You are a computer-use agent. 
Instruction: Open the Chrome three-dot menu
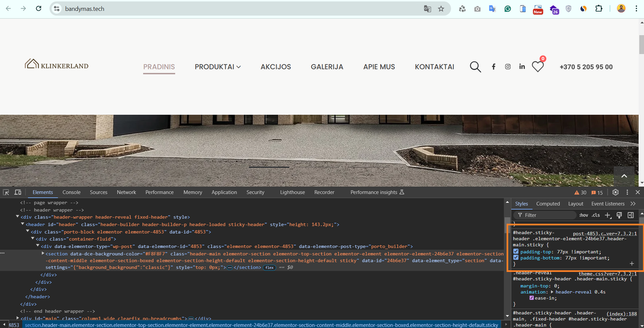[x=636, y=9]
